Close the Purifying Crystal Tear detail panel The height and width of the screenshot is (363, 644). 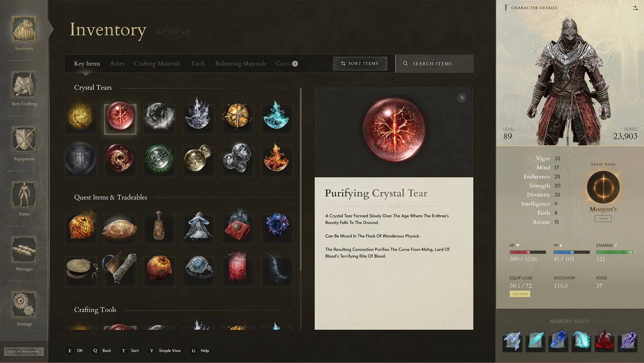[462, 97]
